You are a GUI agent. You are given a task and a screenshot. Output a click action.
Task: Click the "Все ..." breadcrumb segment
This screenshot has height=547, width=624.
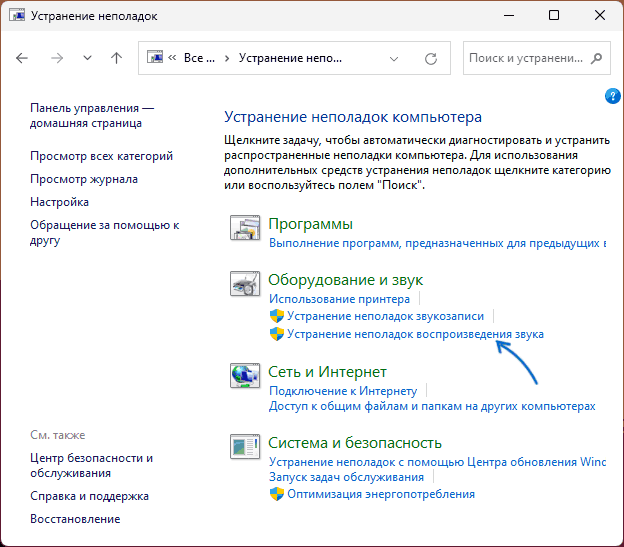point(199,58)
